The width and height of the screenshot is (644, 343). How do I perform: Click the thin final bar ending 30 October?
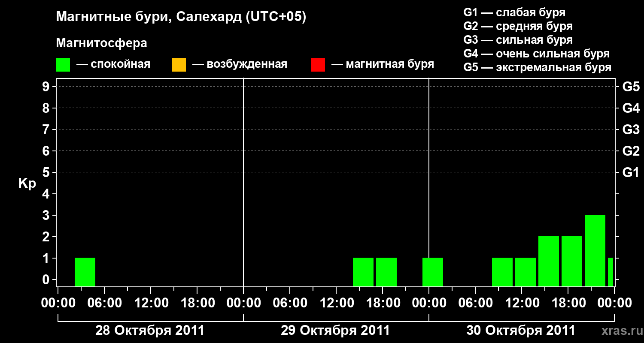click(611, 272)
